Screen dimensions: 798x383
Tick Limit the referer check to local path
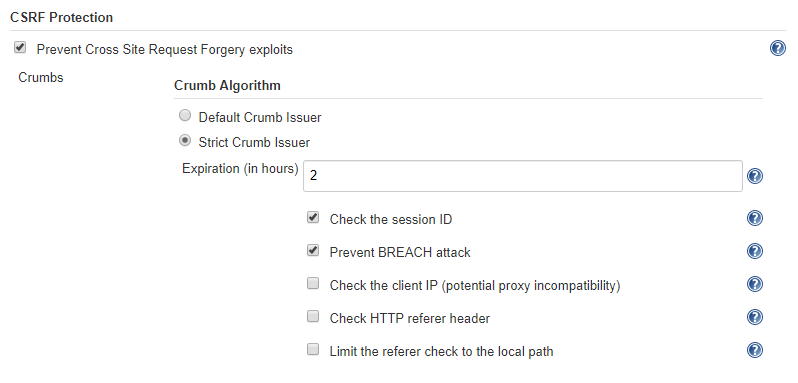(x=313, y=350)
